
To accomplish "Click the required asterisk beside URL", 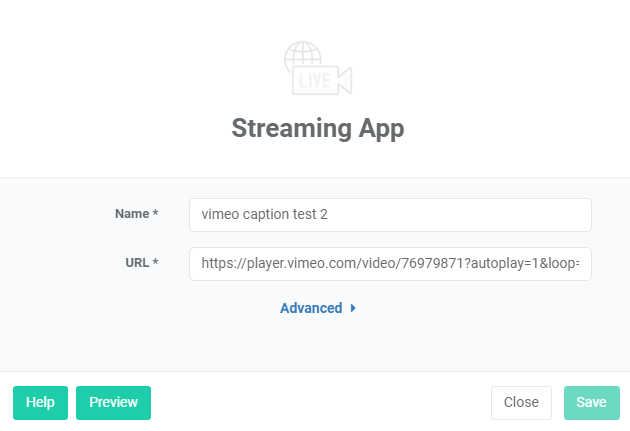I will coord(156,263).
